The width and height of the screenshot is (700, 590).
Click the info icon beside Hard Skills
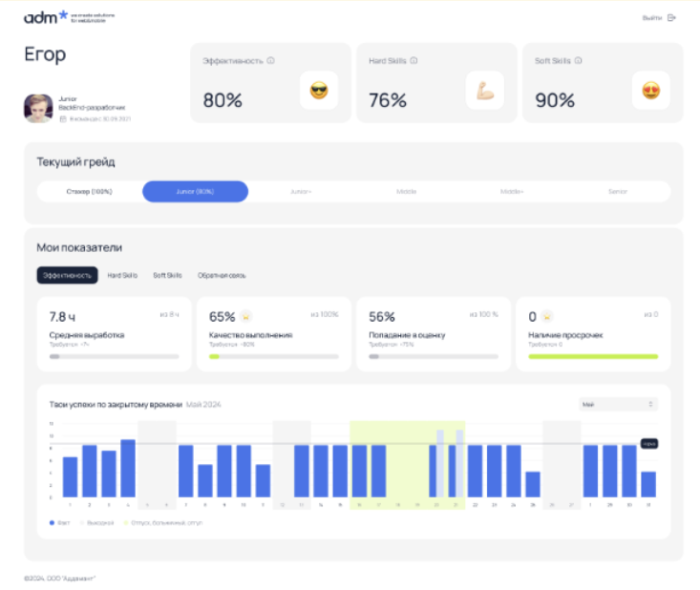click(x=414, y=61)
